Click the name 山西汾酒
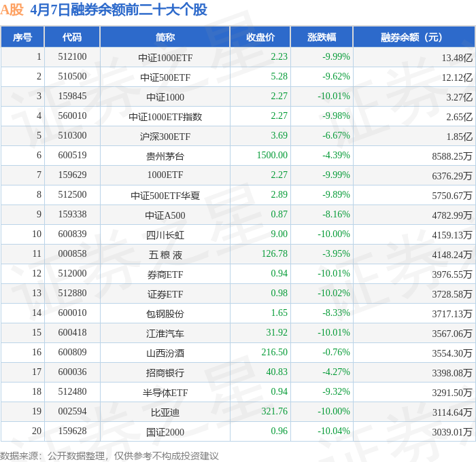The width and height of the screenshot is (476, 462). [x=165, y=353]
